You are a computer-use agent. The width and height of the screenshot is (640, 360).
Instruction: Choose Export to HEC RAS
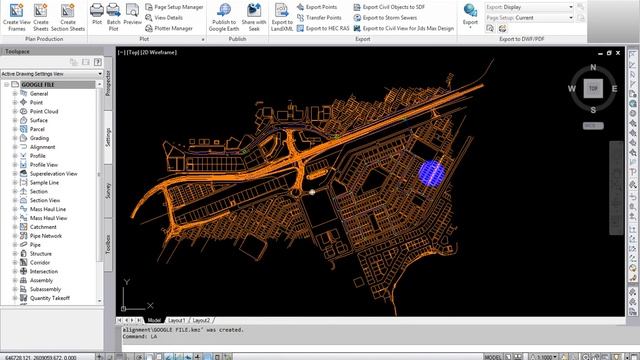323,28
